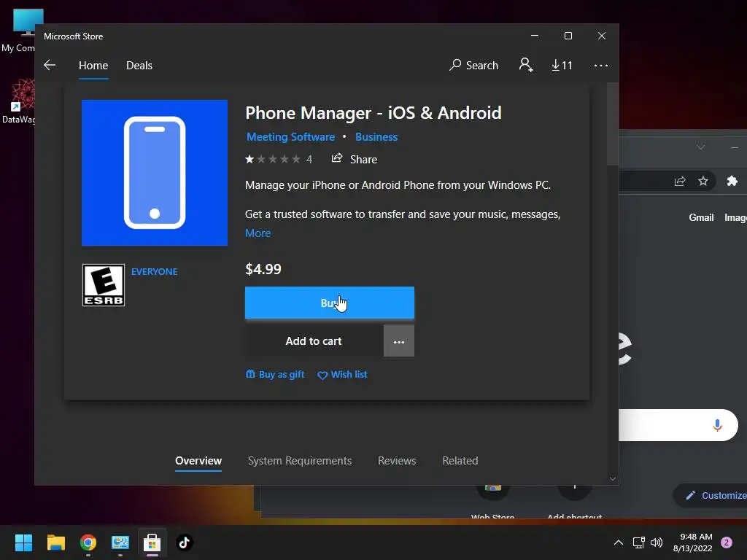Click the share page icon in Chrome
Screen dimensions: 747x560
click(680, 182)
